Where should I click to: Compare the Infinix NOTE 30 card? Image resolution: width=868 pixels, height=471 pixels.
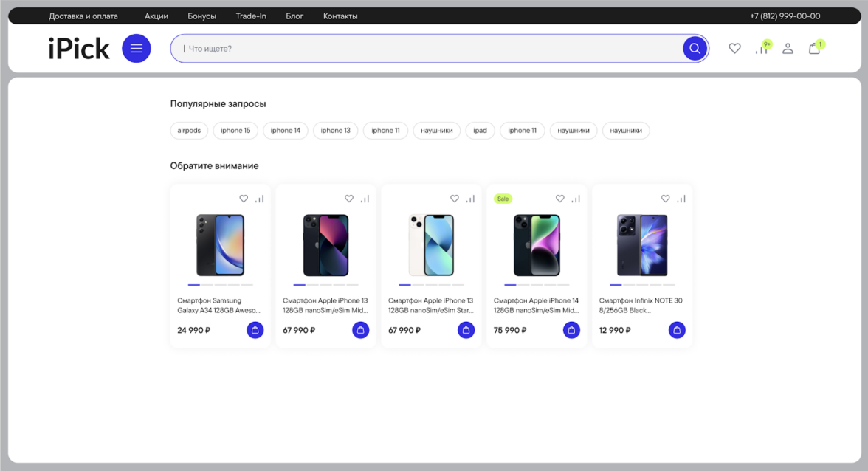(x=681, y=199)
